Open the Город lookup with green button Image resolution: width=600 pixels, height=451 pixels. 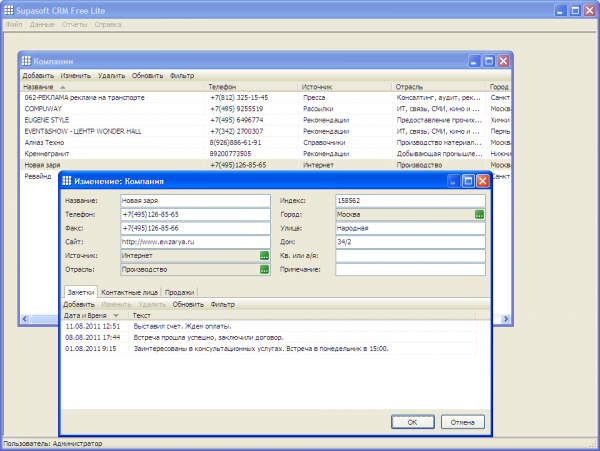[x=479, y=214]
